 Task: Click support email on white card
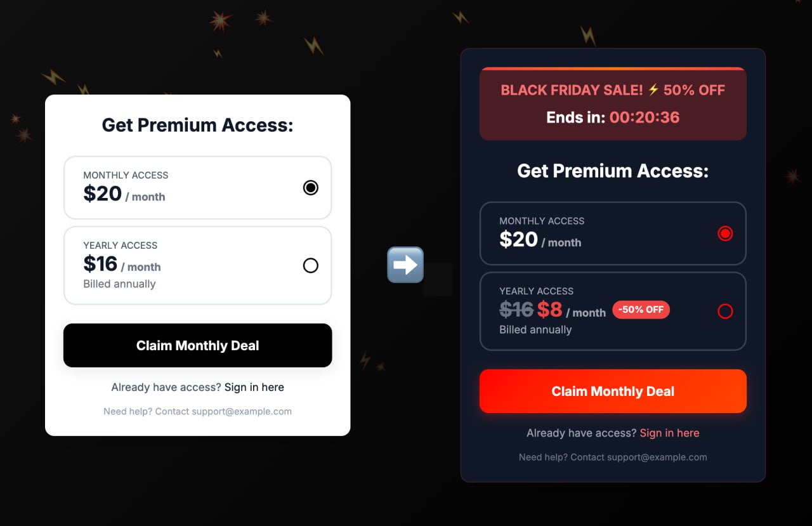pos(241,411)
